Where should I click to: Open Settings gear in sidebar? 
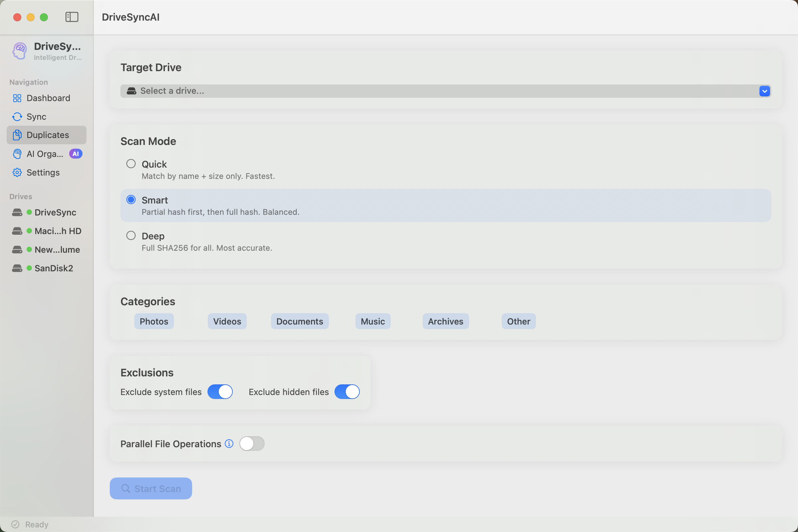pos(43,172)
